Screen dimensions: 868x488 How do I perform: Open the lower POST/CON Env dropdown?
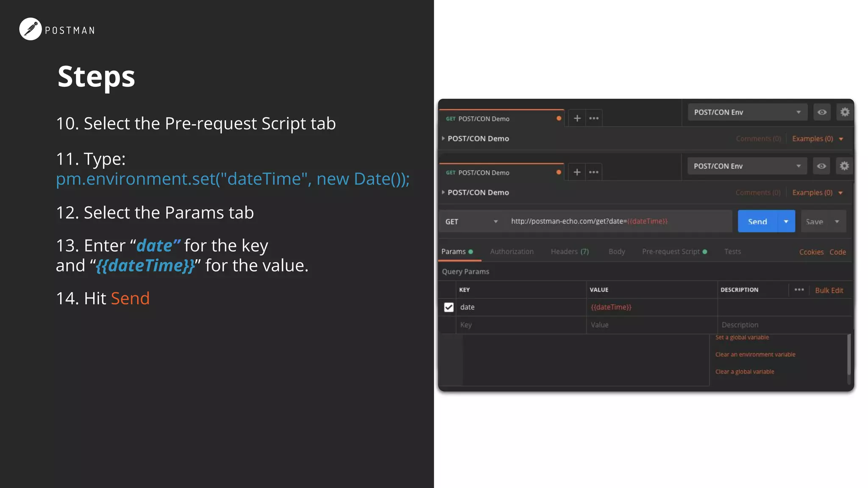747,166
